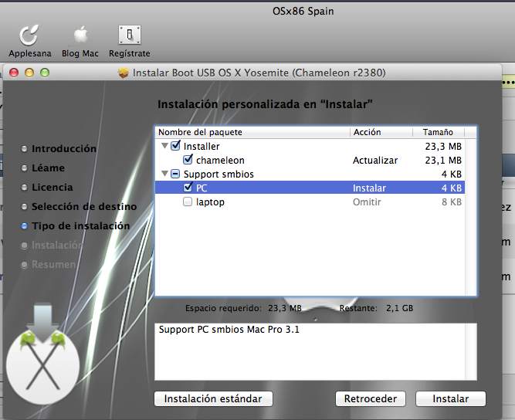Select the Installer row label

point(202,146)
